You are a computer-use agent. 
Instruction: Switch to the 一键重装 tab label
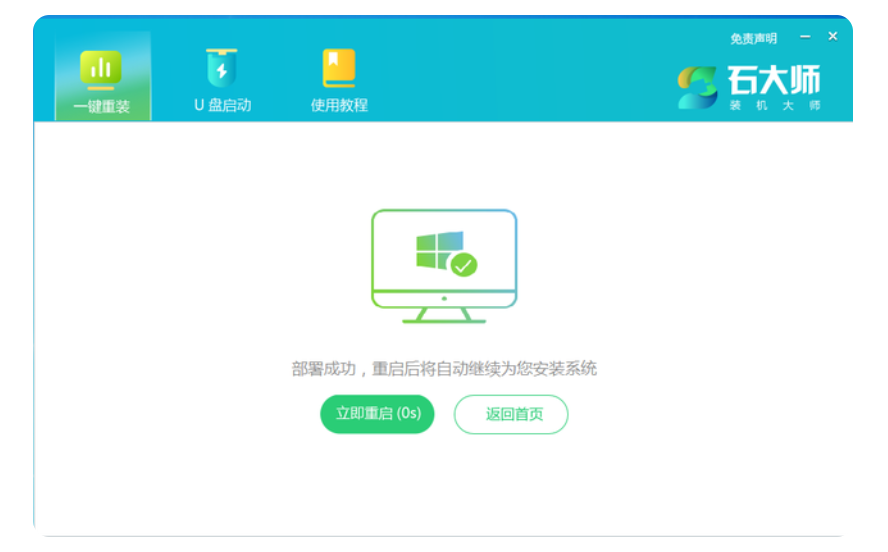(101, 106)
